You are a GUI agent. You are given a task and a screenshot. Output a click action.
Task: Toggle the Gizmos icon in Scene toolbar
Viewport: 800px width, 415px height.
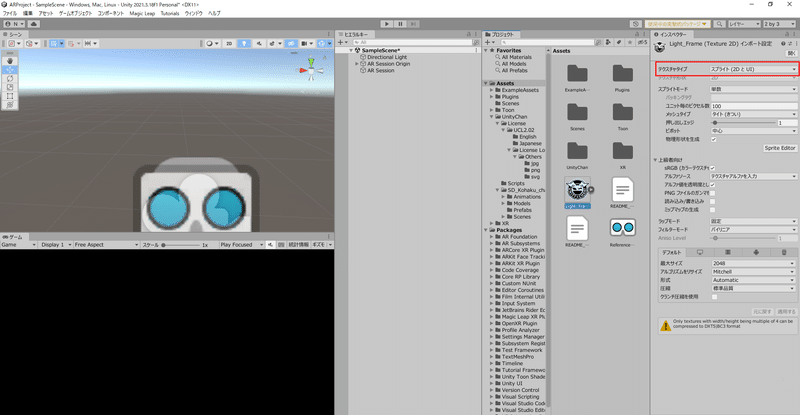pyautogui.click(x=323, y=43)
